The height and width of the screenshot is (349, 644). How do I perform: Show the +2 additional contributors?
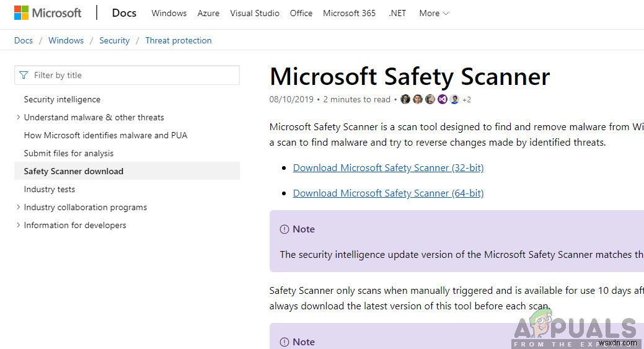point(467,99)
